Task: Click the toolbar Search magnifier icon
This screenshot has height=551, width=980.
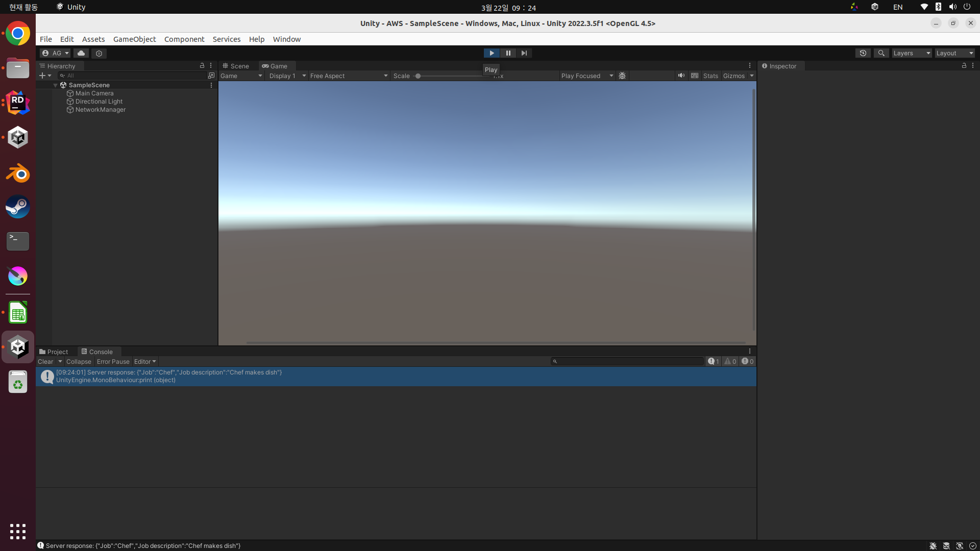Action: 881,53
